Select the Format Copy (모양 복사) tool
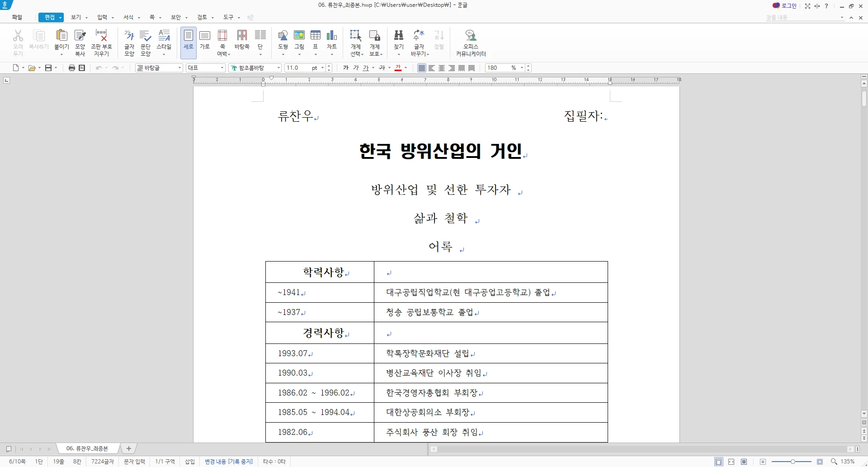868x467 pixels. (x=80, y=43)
